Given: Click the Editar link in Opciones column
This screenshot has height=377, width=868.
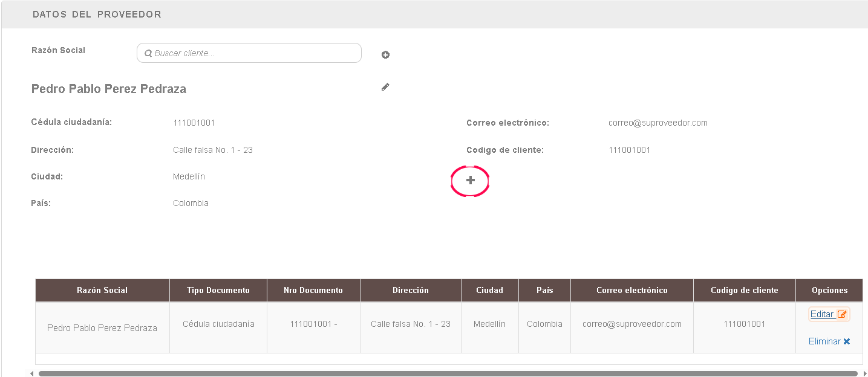Looking at the screenshot, I should coord(829,314).
